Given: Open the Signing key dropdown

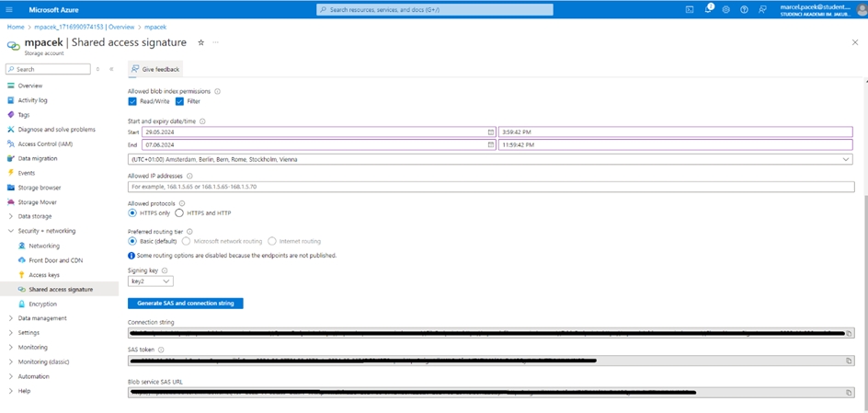Looking at the screenshot, I should tap(150, 281).
